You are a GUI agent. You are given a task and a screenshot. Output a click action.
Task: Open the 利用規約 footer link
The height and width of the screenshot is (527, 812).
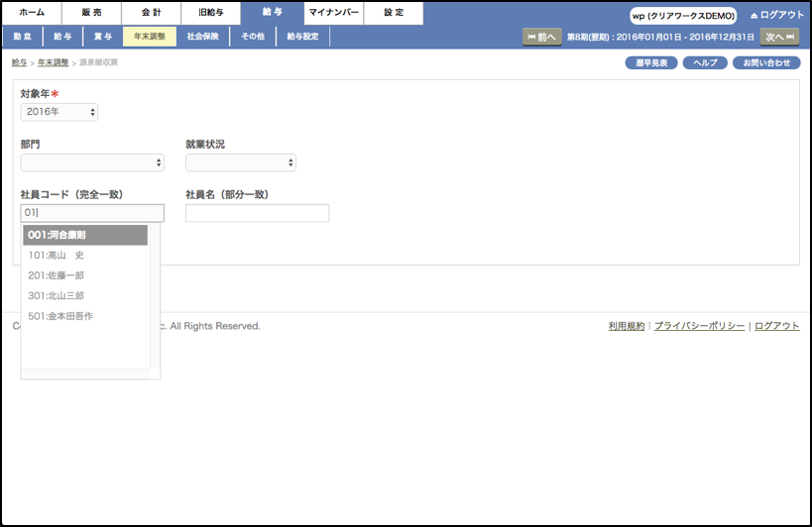coord(626,326)
